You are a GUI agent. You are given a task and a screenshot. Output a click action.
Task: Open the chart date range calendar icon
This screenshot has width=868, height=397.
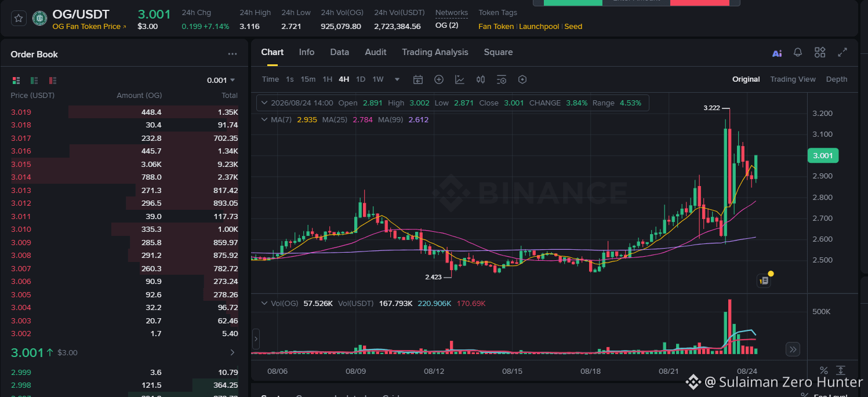click(x=418, y=79)
